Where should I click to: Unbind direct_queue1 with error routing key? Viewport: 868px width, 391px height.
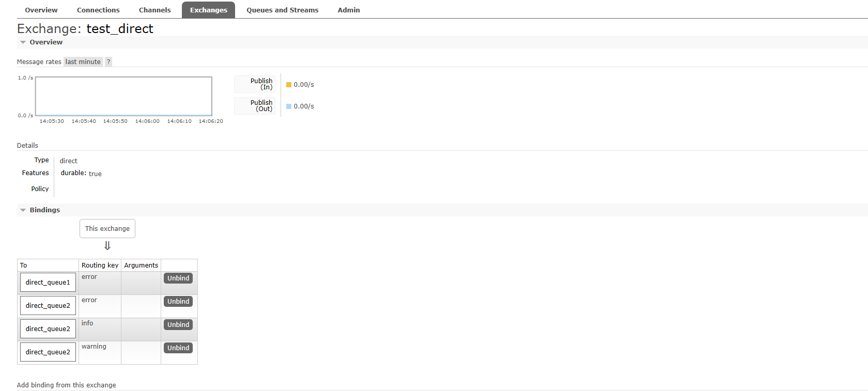178,278
